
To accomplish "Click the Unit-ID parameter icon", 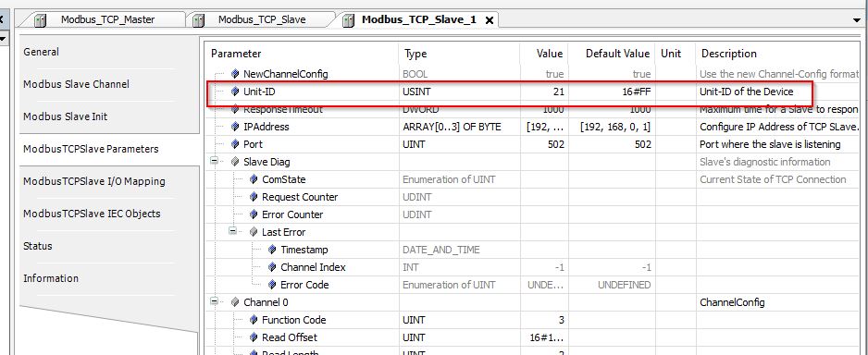I will (235, 92).
